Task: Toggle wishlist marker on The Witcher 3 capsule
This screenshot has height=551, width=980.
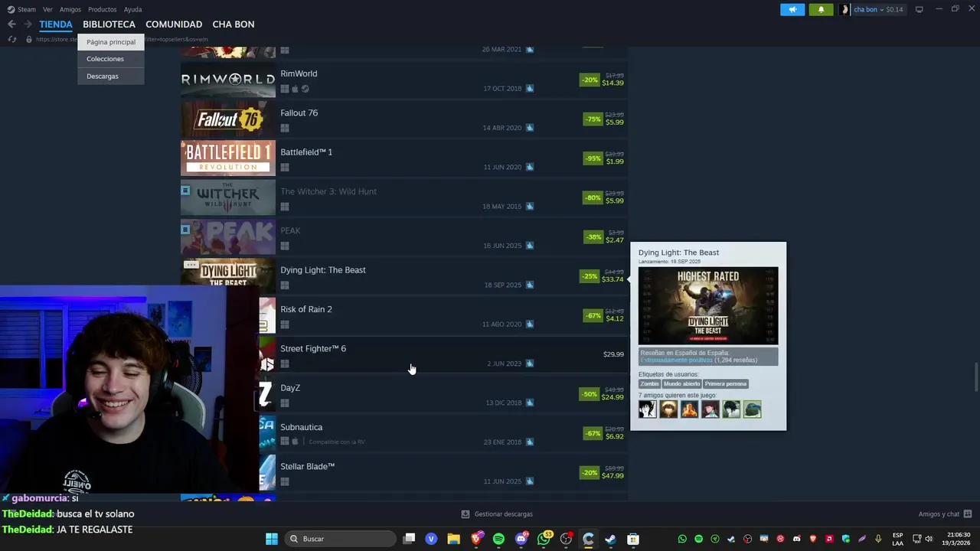Action: click(185, 190)
